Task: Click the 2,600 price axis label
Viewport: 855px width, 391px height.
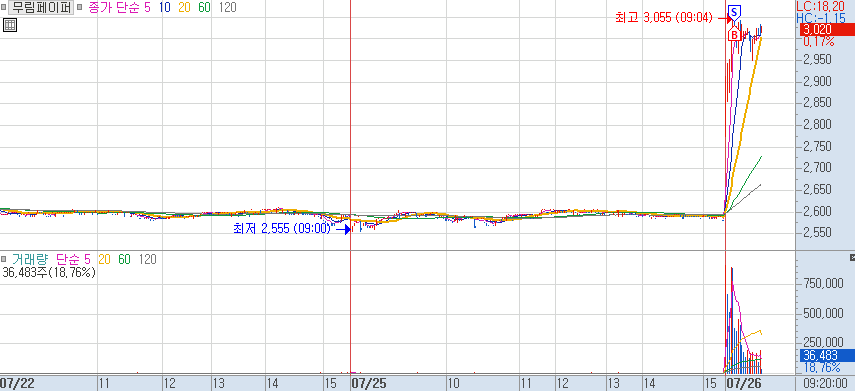Action: [816, 211]
